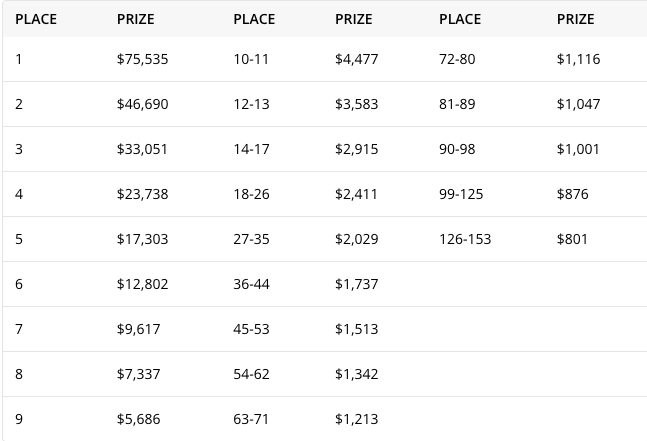The height and width of the screenshot is (441, 647).
Task: Click the 10-11 place range cell
Action: [x=251, y=59]
